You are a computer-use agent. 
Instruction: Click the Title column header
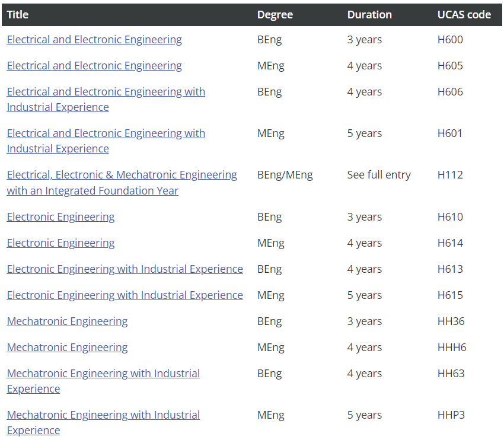click(x=18, y=15)
